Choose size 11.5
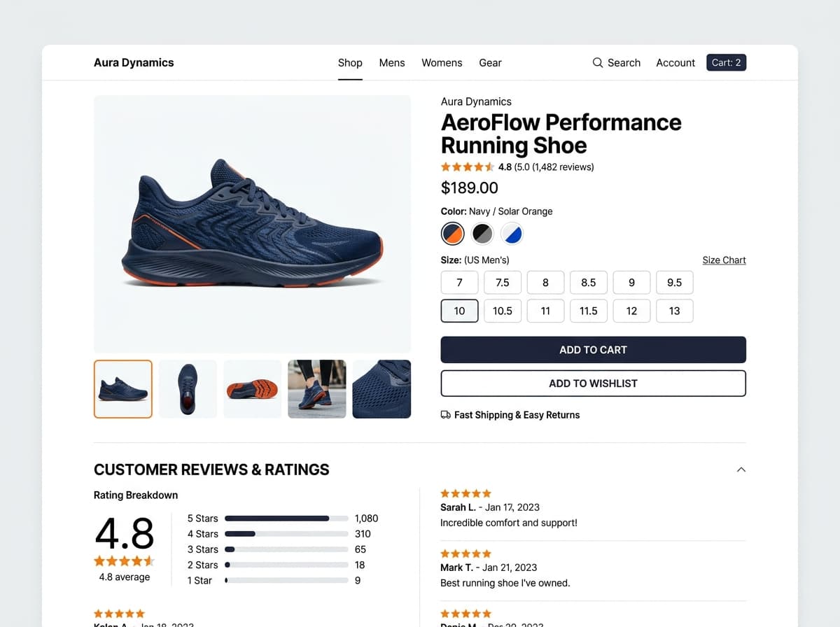The image size is (840, 627). tap(589, 311)
